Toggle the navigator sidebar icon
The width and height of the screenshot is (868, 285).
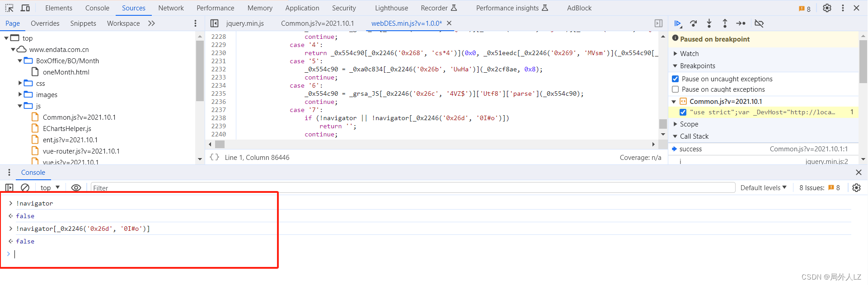coord(215,23)
